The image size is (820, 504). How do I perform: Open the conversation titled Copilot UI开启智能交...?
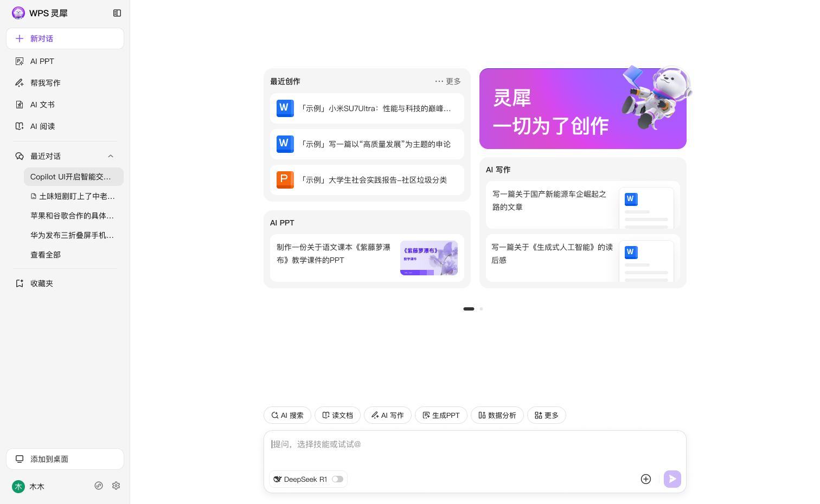[x=72, y=177]
